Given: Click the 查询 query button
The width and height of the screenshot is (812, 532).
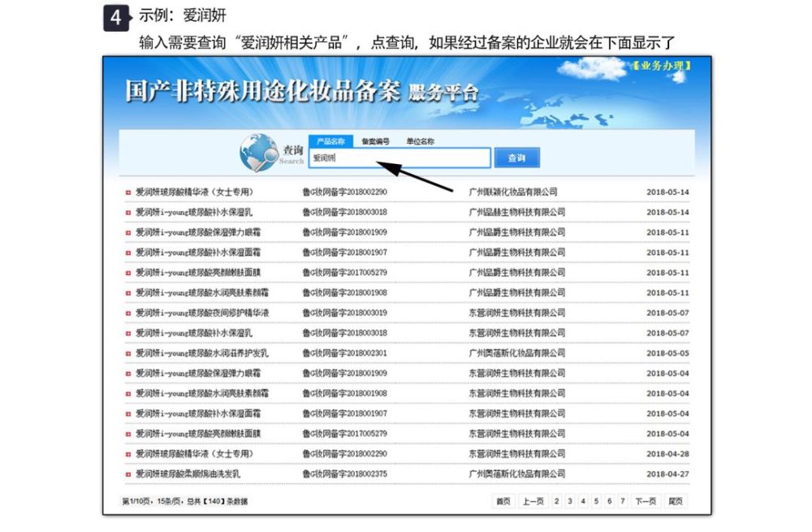Looking at the screenshot, I should [x=517, y=157].
